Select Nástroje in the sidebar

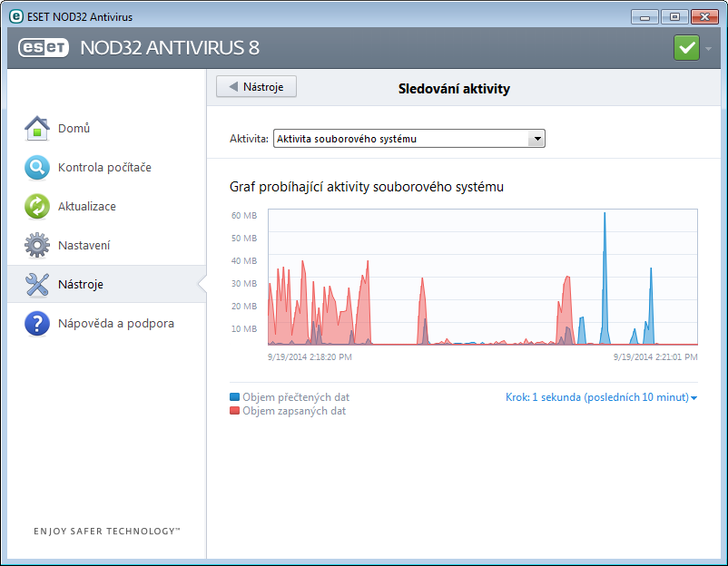point(107,285)
